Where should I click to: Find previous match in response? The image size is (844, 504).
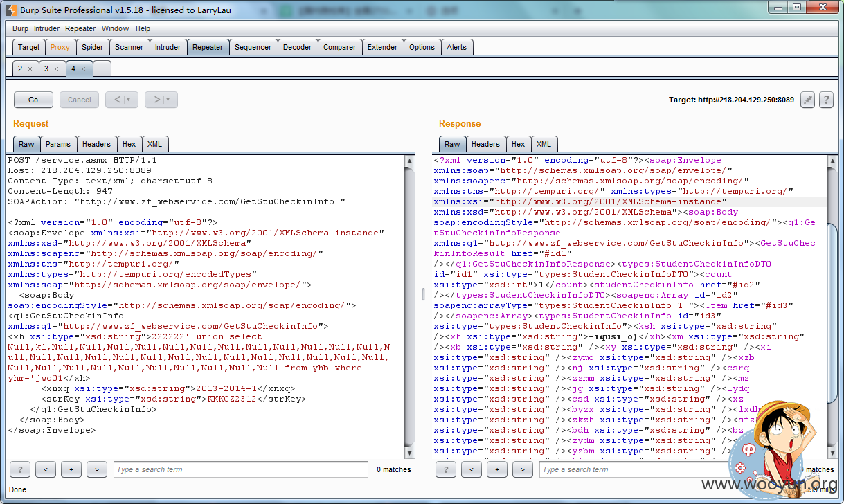click(472, 469)
